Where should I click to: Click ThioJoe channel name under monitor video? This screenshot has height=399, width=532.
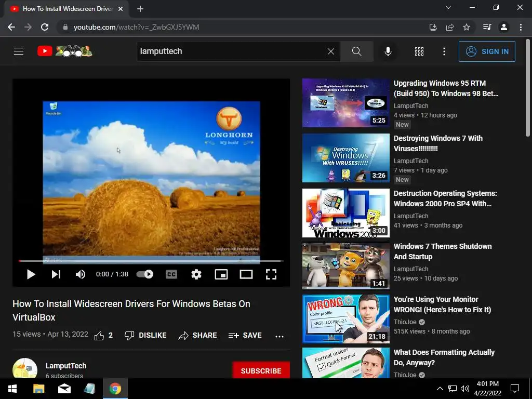tap(405, 322)
